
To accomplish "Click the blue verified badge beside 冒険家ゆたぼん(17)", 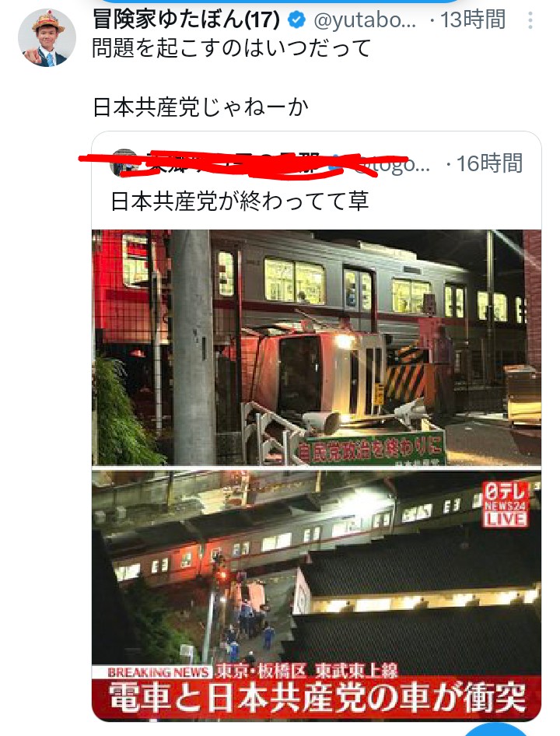I will 296,19.
